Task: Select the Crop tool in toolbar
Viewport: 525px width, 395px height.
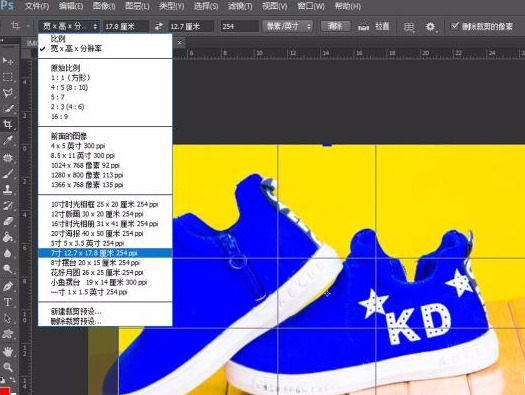Action: [8, 125]
